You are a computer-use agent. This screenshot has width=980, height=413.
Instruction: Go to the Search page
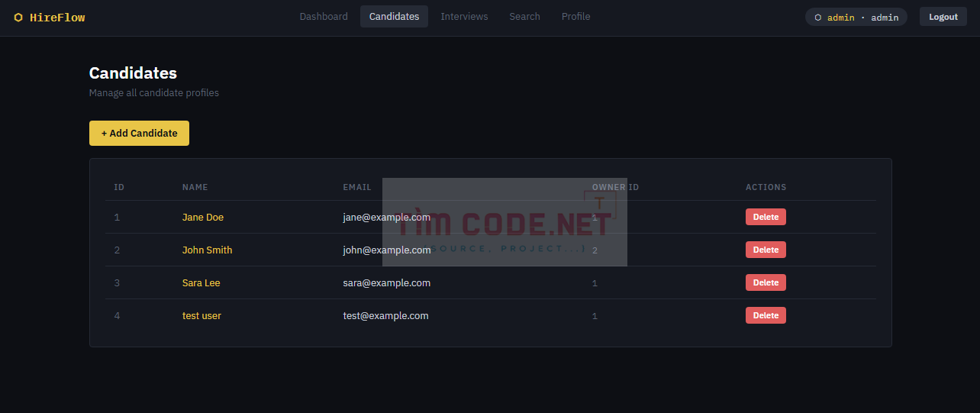coord(524,17)
